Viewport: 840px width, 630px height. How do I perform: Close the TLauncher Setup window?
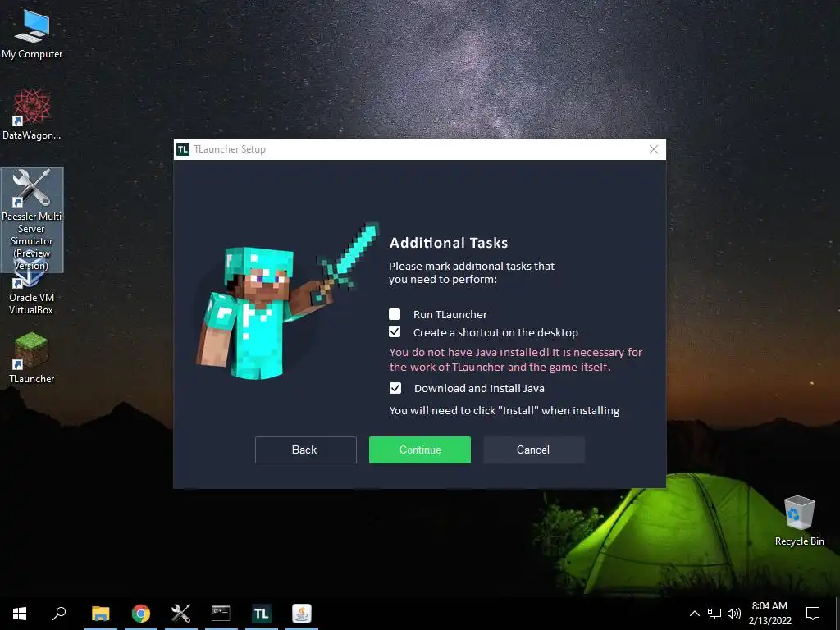(654, 149)
